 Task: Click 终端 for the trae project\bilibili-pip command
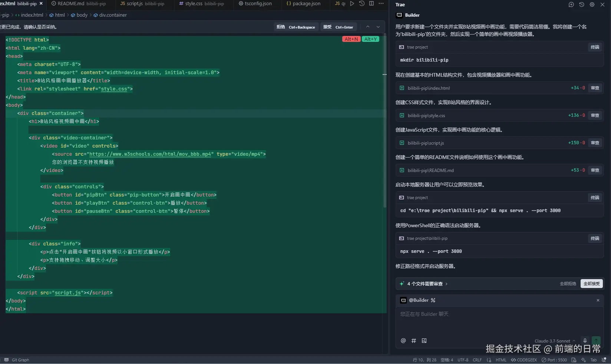[x=595, y=238]
